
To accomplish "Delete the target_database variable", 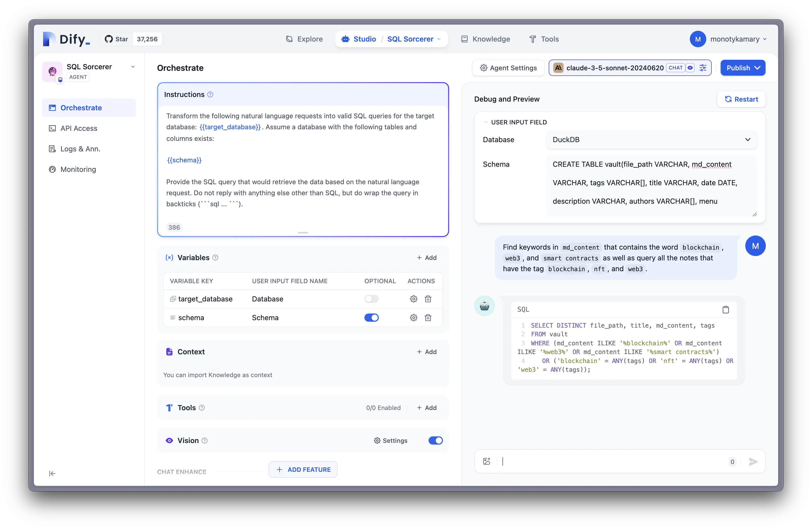I will pyautogui.click(x=428, y=299).
